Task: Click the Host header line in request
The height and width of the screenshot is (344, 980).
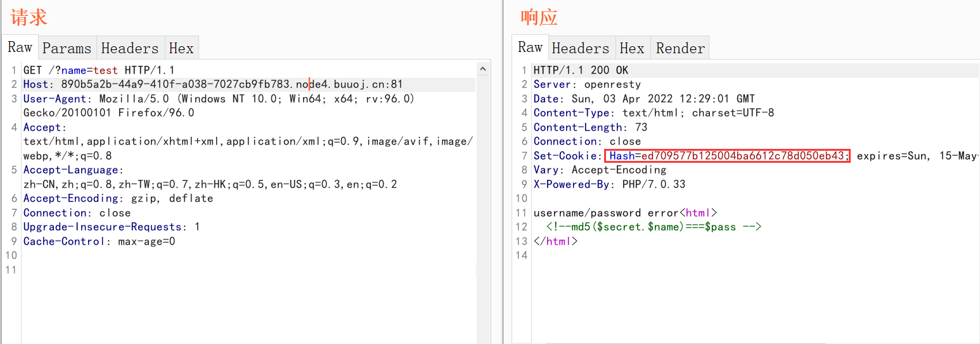Action: pos(213,84)
